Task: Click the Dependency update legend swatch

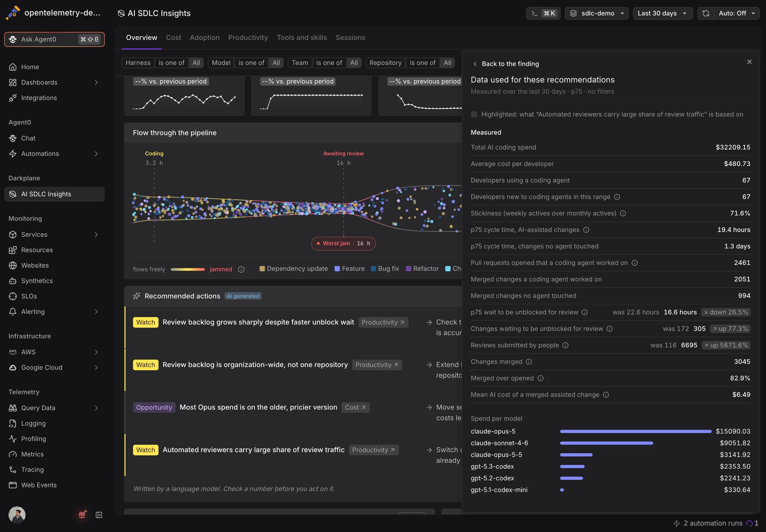Action: (x=262, y=269)
